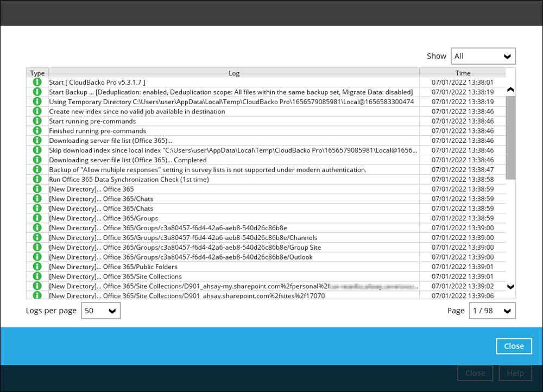This screenshot has height=392, width=543.
Task: Click the log list vertical scrollbar thumb
Action: 510,137
